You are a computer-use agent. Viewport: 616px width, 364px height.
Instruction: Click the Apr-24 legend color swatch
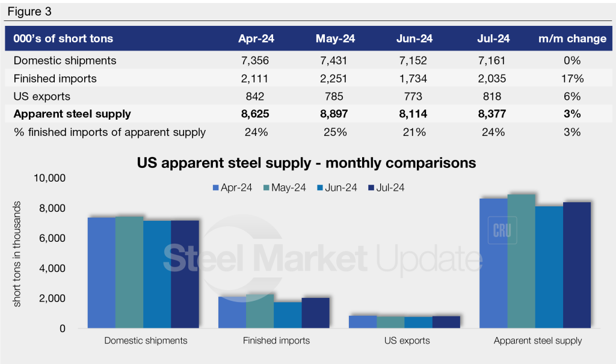[x=216, y=188]
